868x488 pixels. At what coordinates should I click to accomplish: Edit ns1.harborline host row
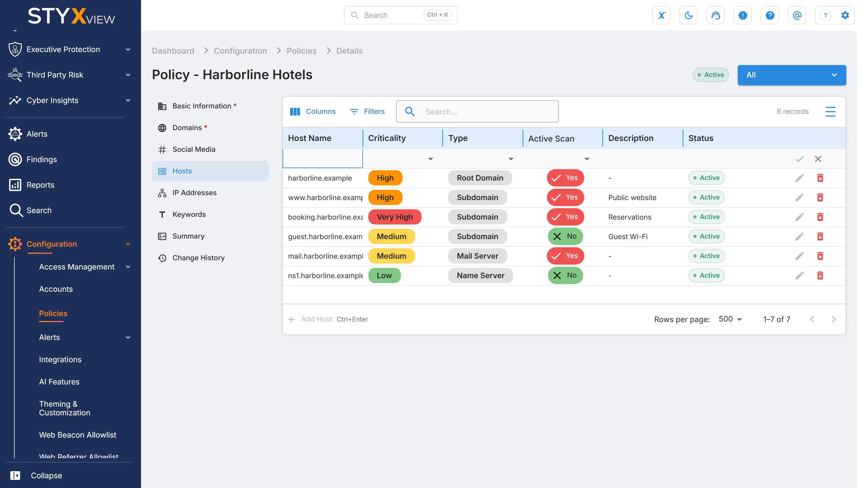tap(799, 275)
